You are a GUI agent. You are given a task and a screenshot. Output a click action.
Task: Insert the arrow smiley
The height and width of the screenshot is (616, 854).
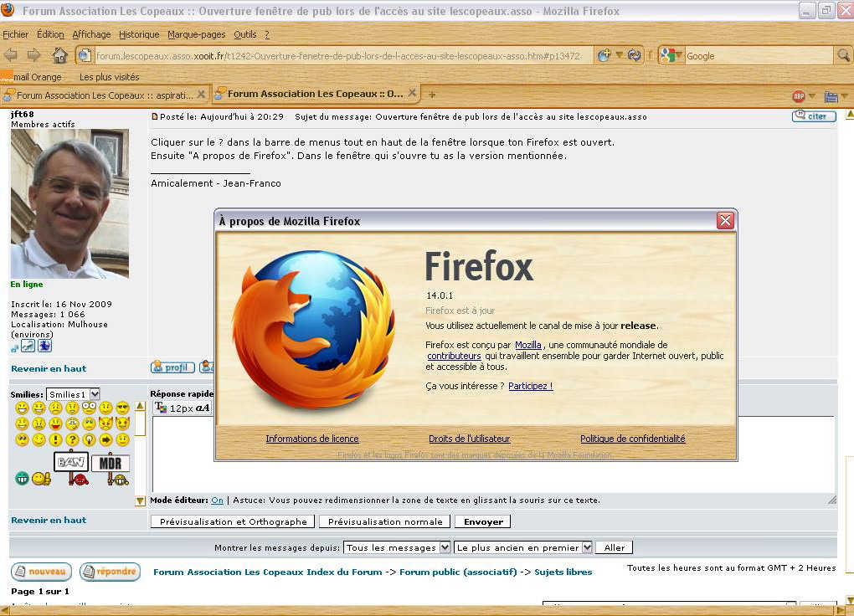(x=105, y=439)
